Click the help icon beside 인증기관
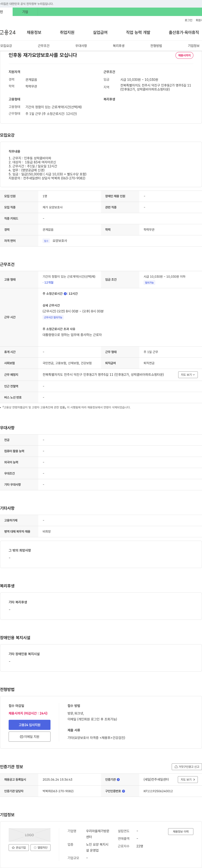Screen dimensions: 202x868 [x=118, y=780]
